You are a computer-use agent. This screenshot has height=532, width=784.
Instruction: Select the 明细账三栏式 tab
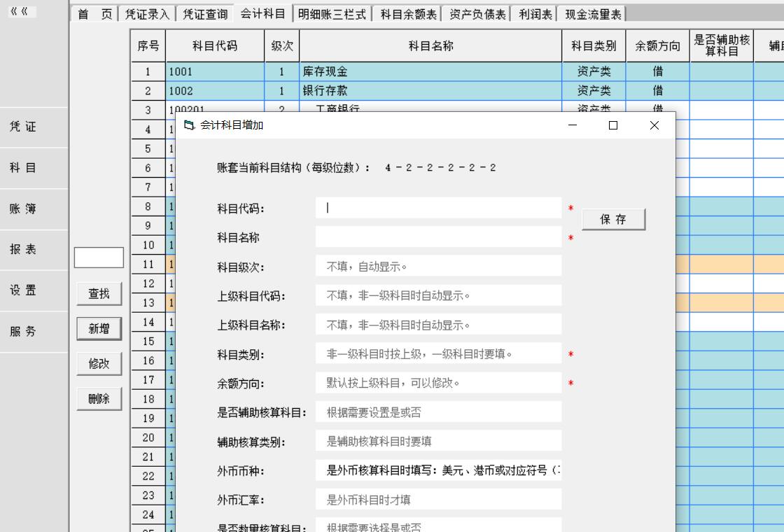332,14
